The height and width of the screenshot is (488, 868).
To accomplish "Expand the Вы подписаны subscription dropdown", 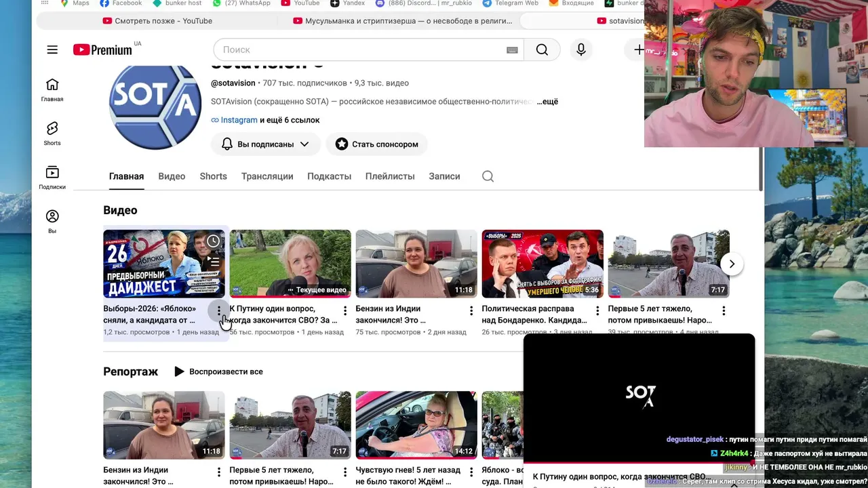I will [x=266, y=144].
